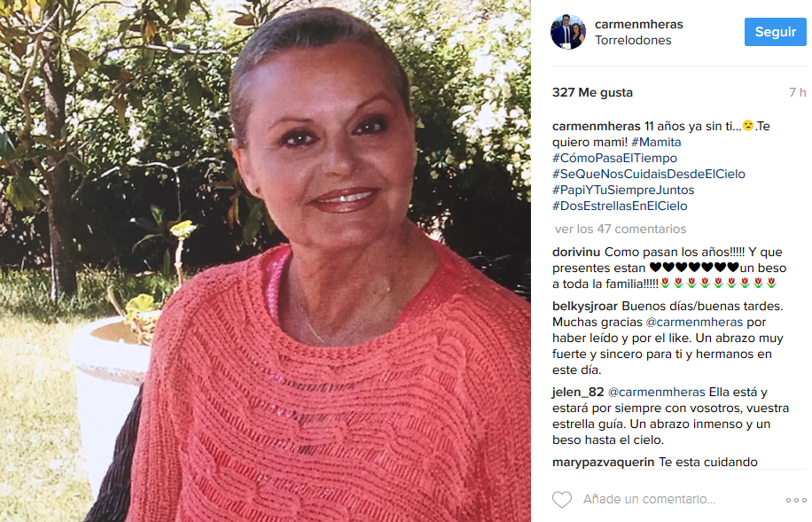Open the #SeQueNosCuidaisDesdeElCielo hashtag
The width and height of the screenshot is (812, 522).
(x=649, y=174)
